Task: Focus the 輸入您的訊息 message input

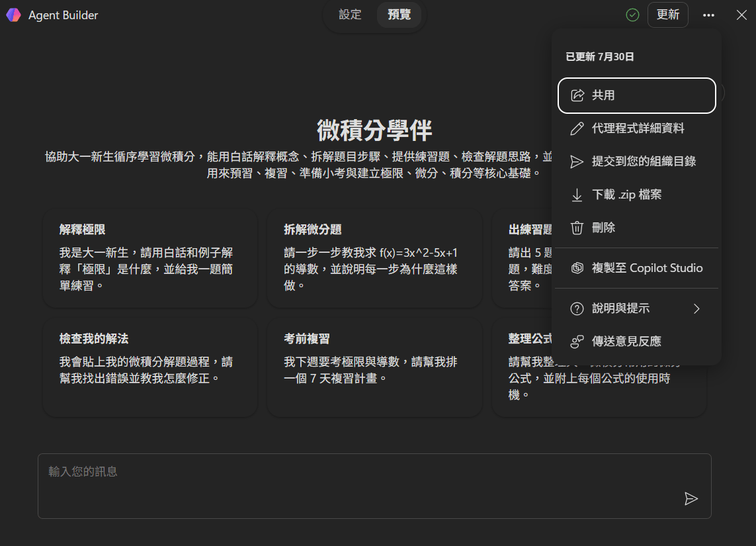Action: (x=374, y=486)
